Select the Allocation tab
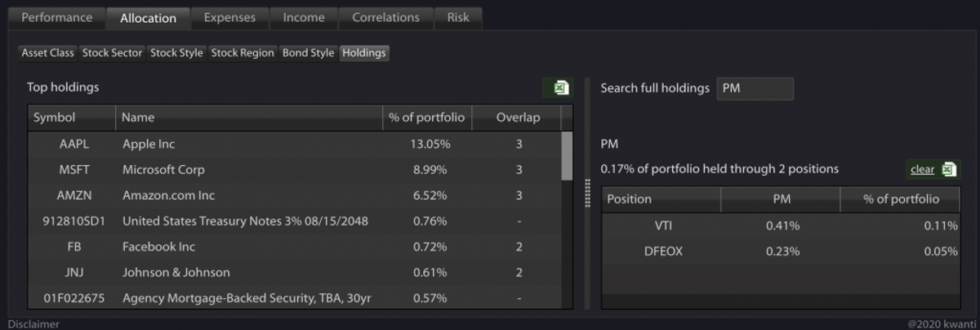The width and height of the screenshot is (980, 330). 148,17
